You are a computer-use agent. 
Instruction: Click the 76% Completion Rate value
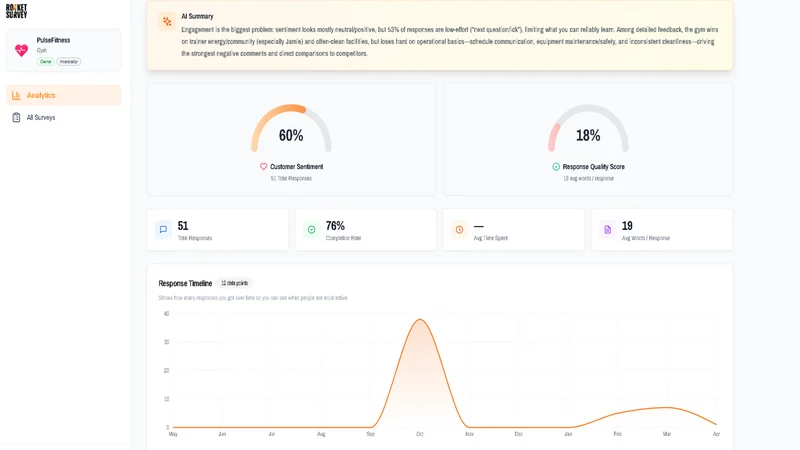(x=335, y=226)
